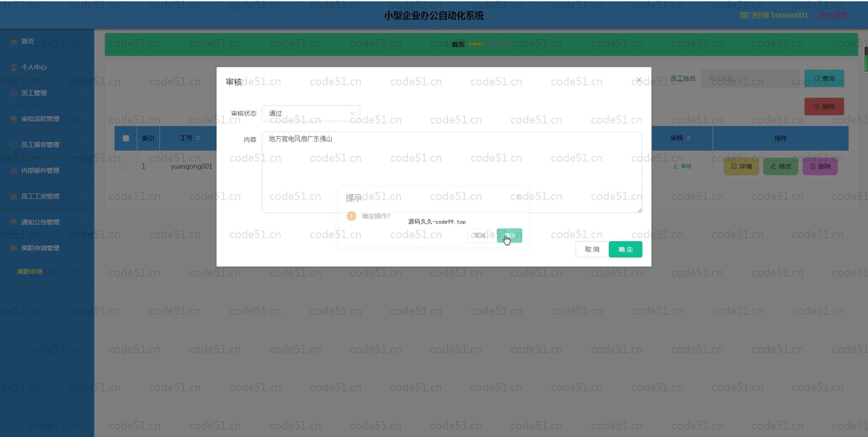Open 详情 for row yuangong001

[x=741, y=166]
